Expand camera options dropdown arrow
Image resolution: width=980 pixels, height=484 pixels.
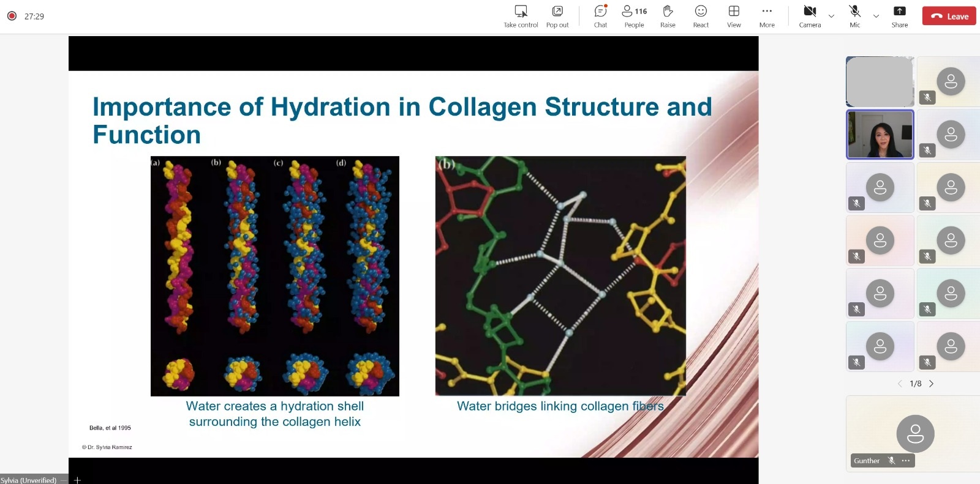pos(831,17)
